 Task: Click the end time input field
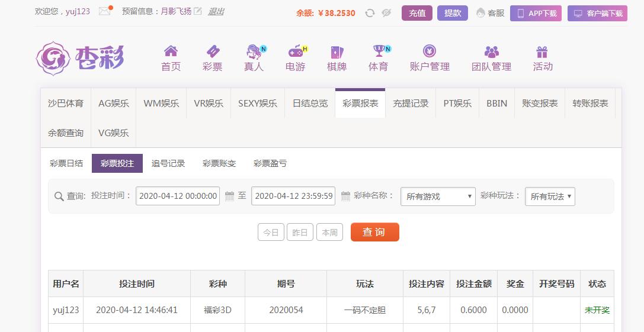pyautogui.click(x=293, y=196)
